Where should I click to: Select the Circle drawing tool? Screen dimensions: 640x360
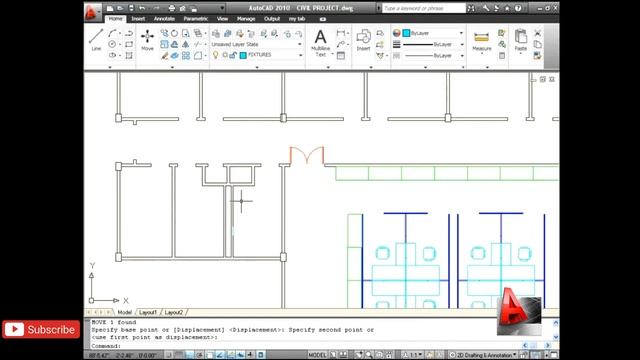point(112,44)
